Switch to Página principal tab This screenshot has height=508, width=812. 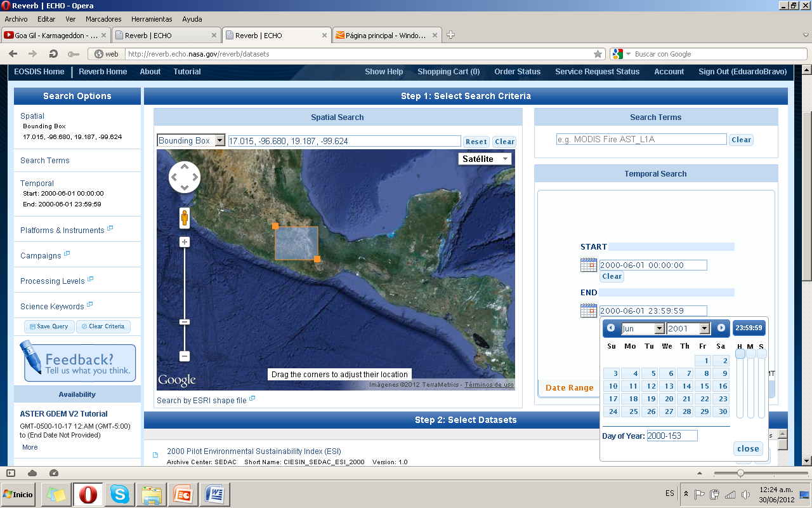(386, 35)
